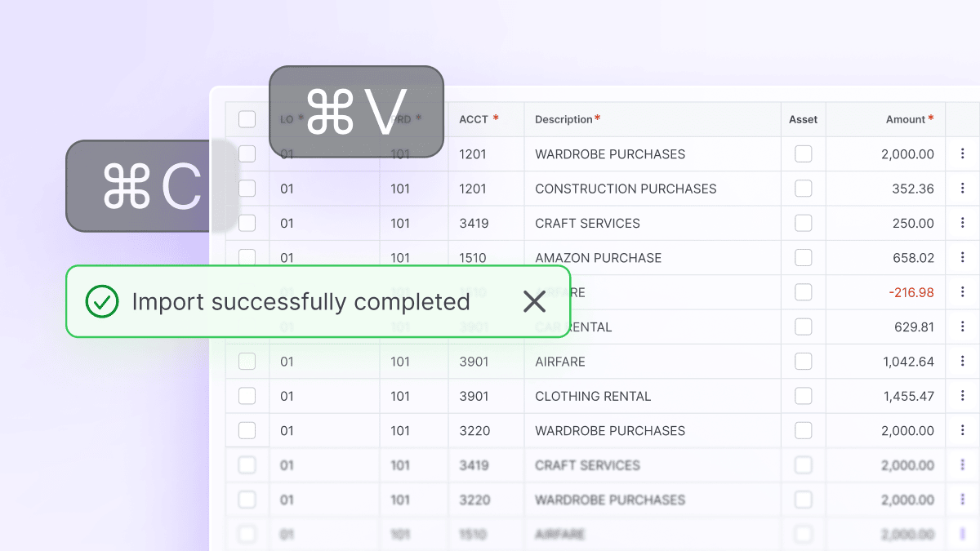Check Asset box for AMAZON PURCHASE
This screenshot has width=980, height=551.
pos(804,257)
